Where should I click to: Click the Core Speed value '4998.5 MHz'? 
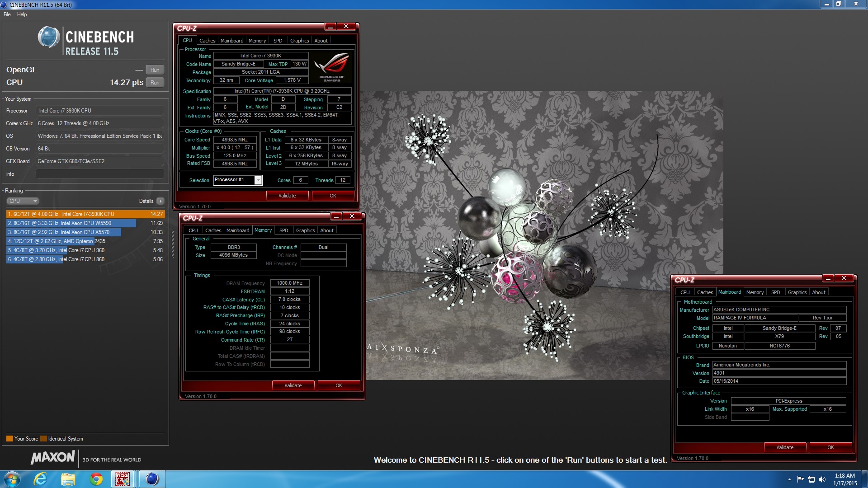click(235, 140)
